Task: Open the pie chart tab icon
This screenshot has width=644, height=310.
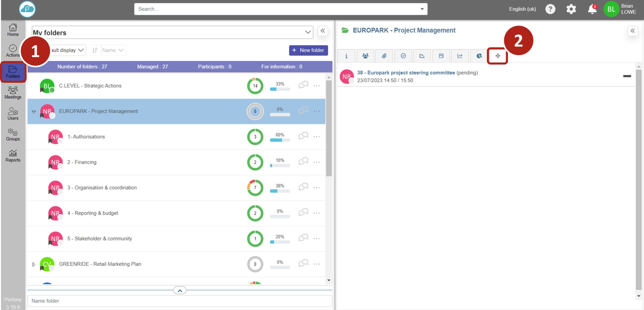Action: click(479, 56)
